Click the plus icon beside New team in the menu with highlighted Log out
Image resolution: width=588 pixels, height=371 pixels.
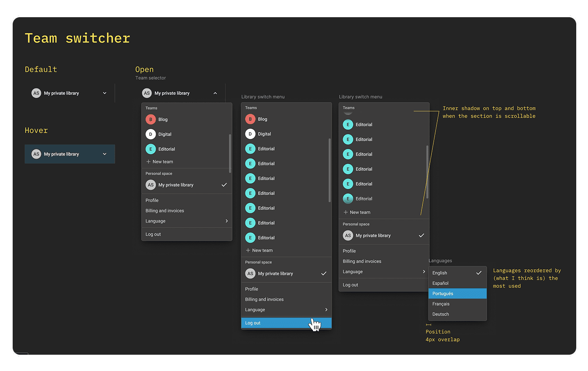click(248, 250)
